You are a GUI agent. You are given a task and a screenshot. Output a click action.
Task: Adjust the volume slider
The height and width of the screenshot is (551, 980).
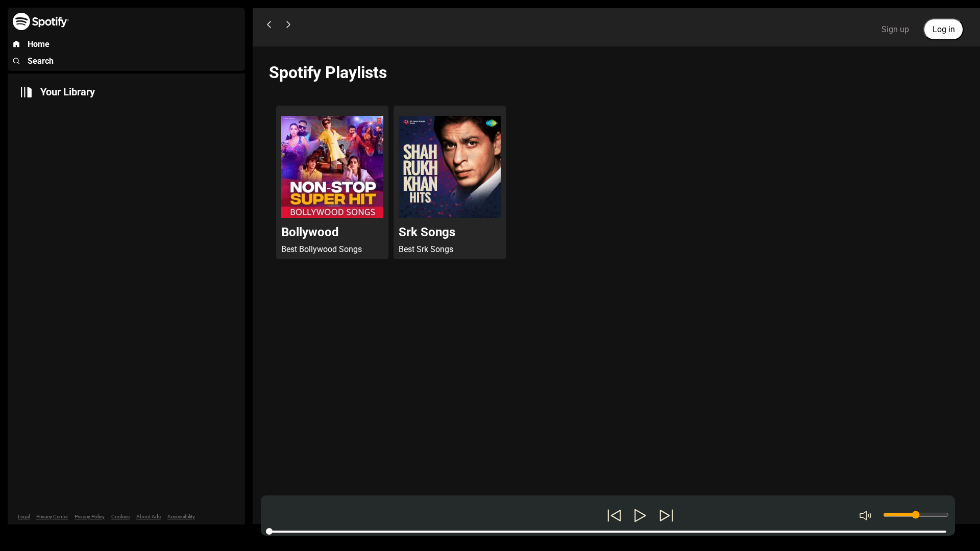coord(916,515)
